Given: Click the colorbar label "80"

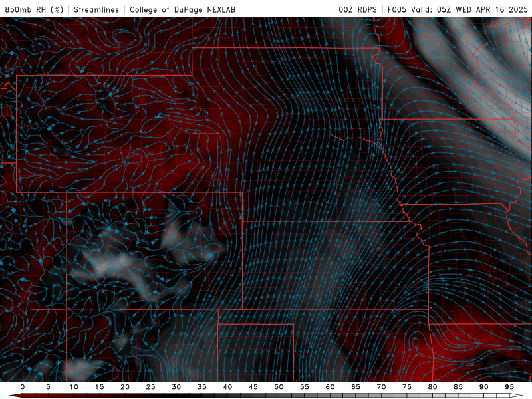Looking at the screenshot, I should 433,387.
